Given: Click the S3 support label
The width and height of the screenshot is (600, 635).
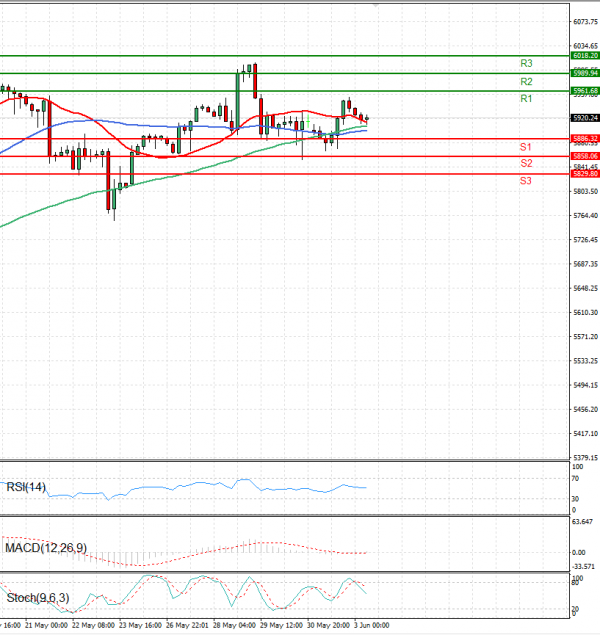Looking at the screenshot, I should [525, 180].
